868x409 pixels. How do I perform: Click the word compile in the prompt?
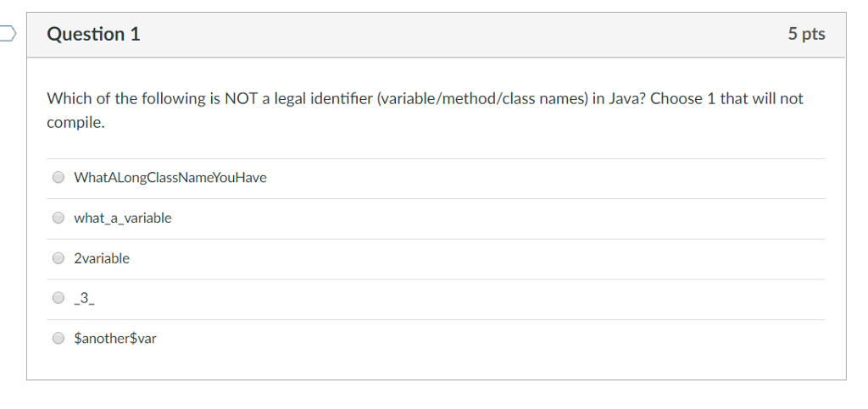(75, 123)
